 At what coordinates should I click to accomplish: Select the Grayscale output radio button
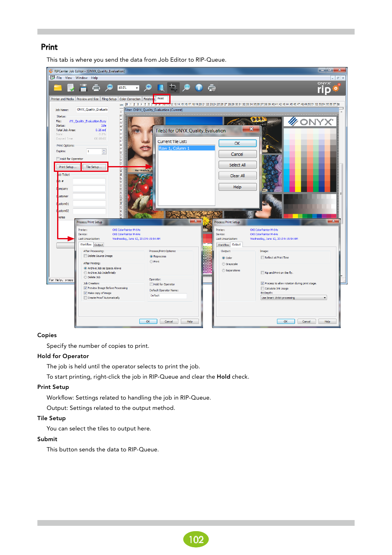[224, 264]
